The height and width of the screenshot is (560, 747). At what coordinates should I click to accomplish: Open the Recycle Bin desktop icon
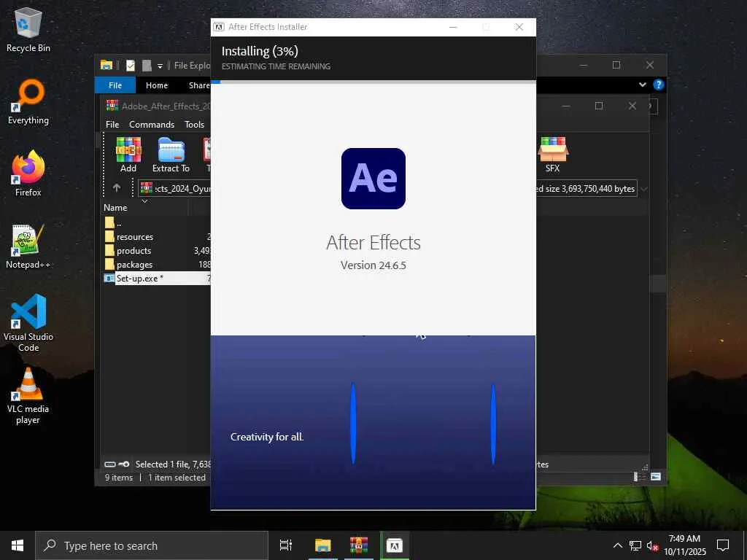28,29
